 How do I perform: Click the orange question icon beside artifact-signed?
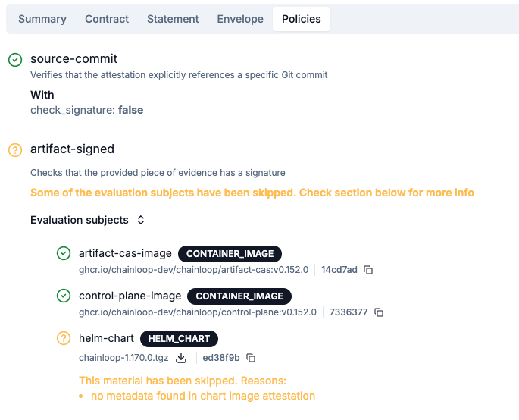click(x=15, y=150)
